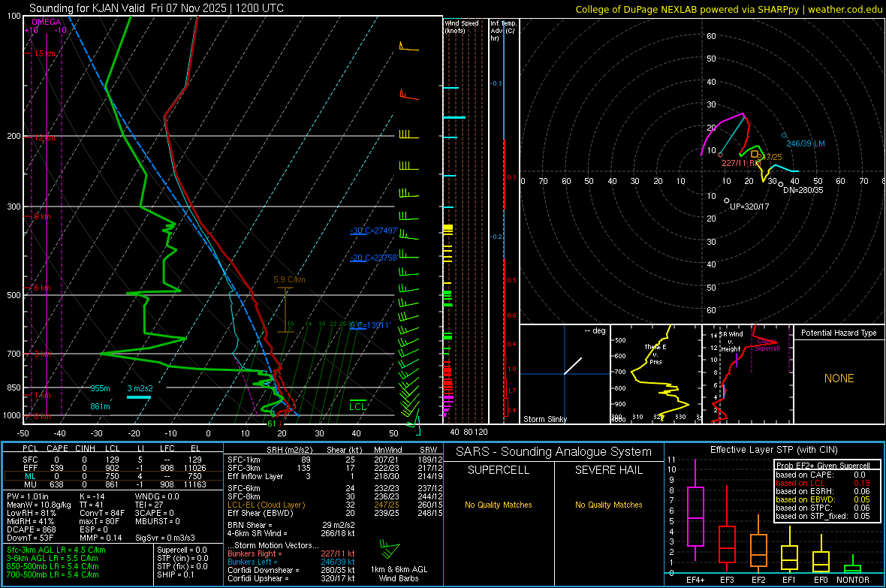Image resolution: width=886 pixels, height=588 pixels.
Task: Click the "Bunkers Left =" label
Action: (252, 562)
